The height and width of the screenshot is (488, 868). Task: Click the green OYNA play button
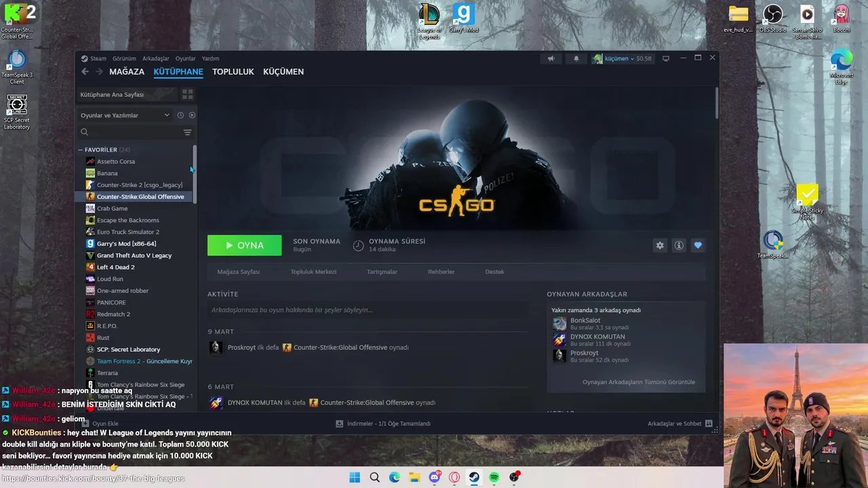point(244,245)
